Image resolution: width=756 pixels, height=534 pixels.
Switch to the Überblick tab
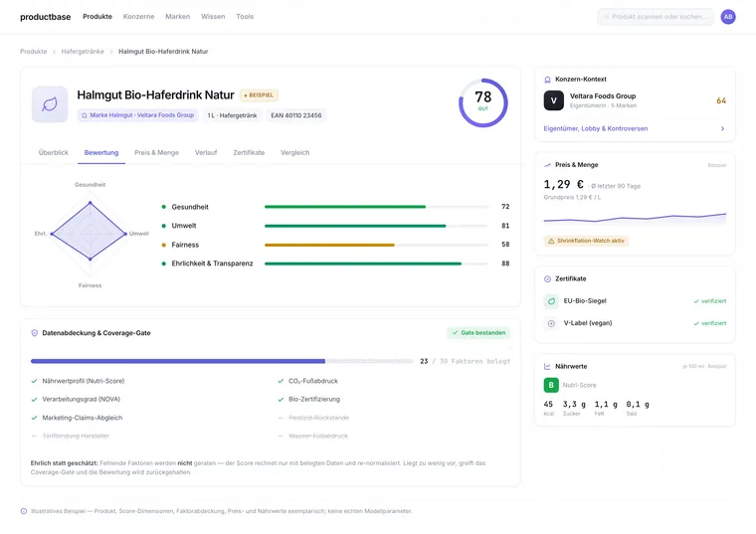(54, 152)
